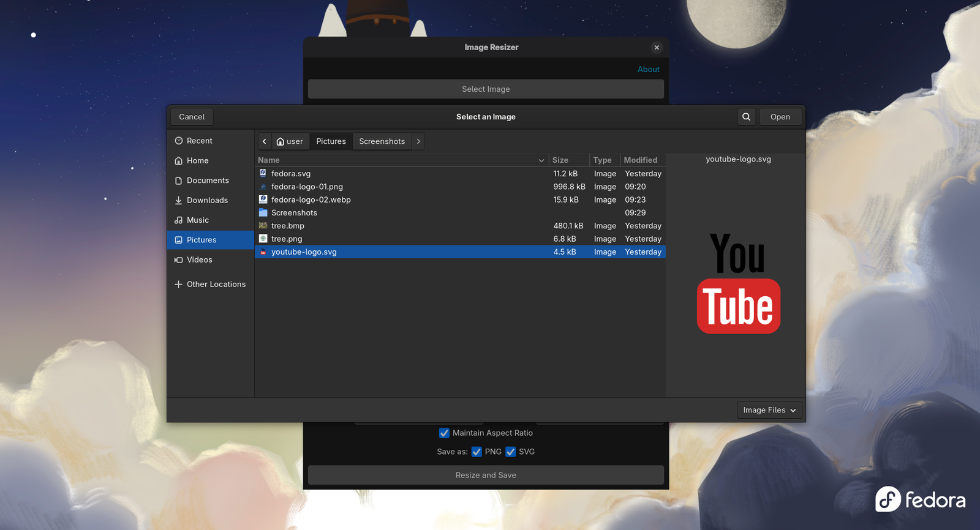Screen dimensions: 980x530
Task: Sort files by Modified column header
Action: (x=643, y=160)
